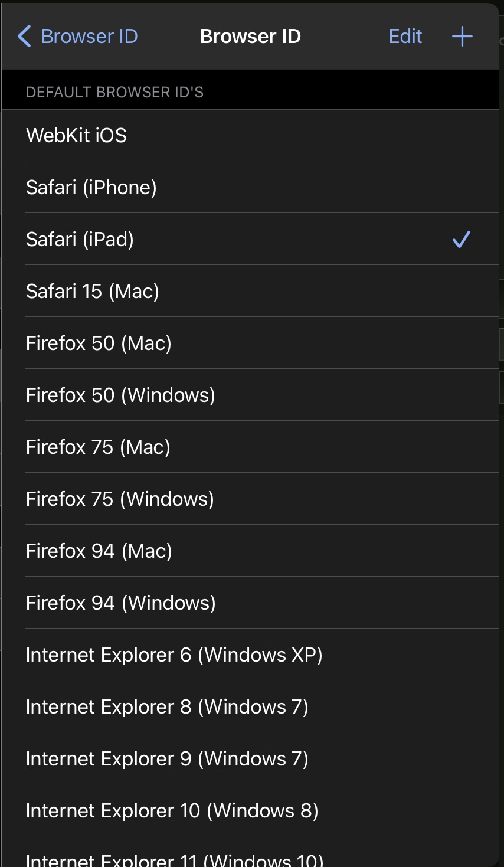Select Safari (iPad) browser ID

click(251, 239)
